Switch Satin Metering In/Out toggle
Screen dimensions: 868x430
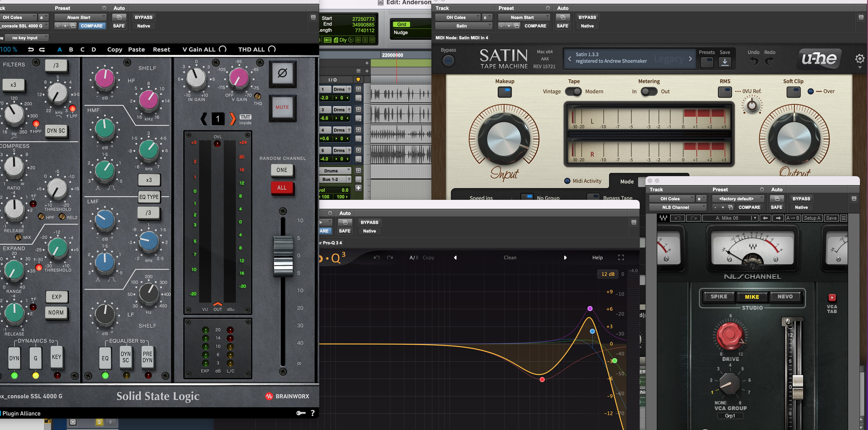[x=649, y=91]
